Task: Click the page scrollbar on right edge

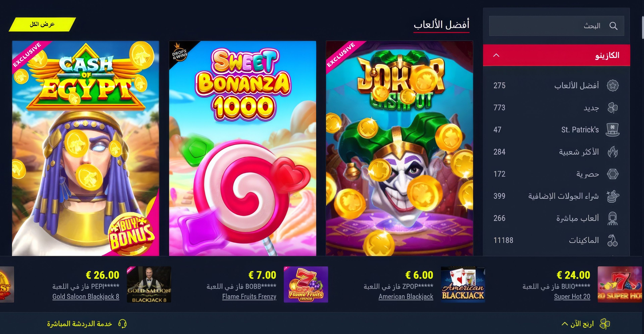Action: 642,27
